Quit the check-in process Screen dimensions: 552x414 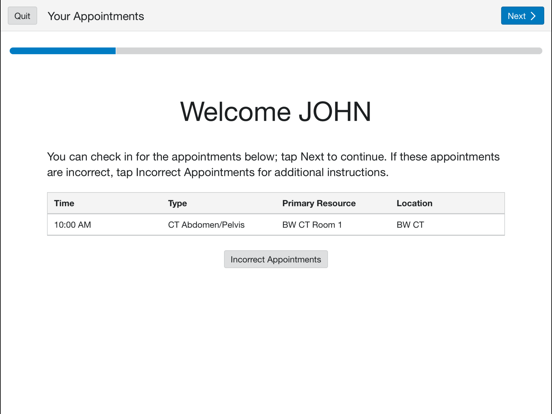click(x=22, y=16)
